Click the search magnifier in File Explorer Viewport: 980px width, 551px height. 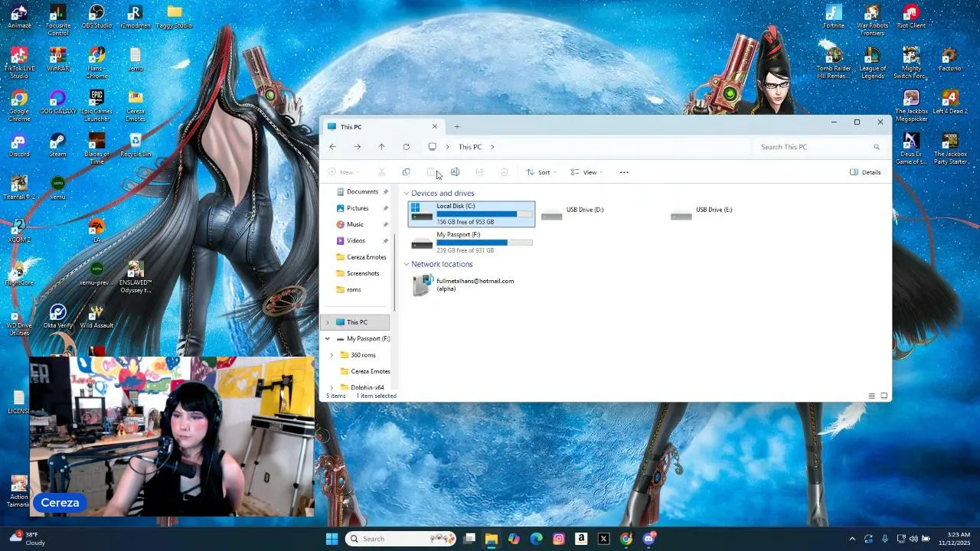tap(877, 147)
